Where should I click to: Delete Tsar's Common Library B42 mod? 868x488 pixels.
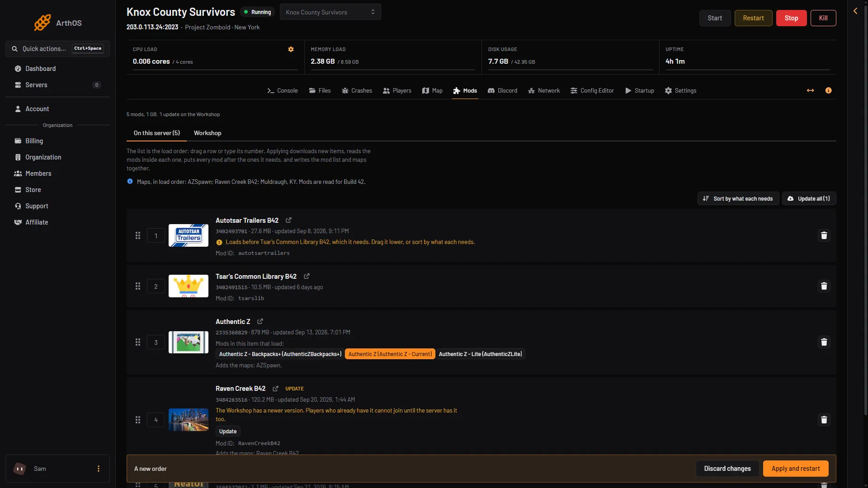pos(824,286)
